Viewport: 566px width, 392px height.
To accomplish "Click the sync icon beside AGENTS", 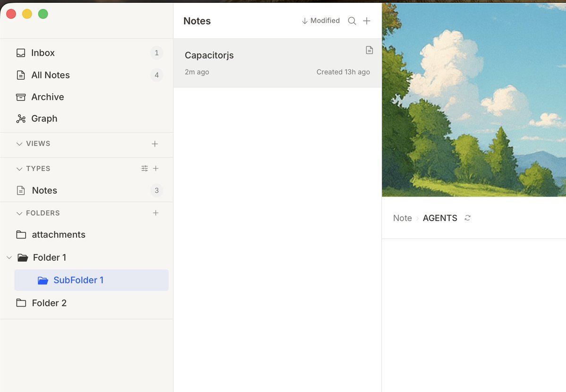I will tap(467, 218).
